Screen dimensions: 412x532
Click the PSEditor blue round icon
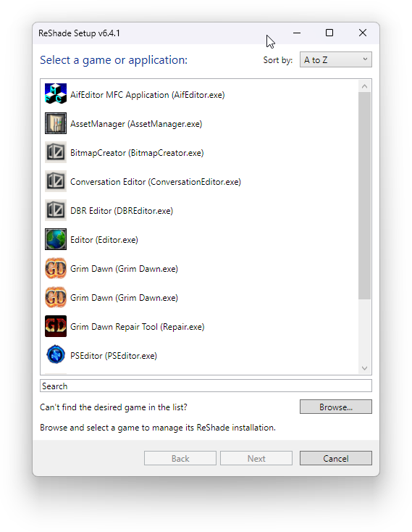tap(56, 355)
